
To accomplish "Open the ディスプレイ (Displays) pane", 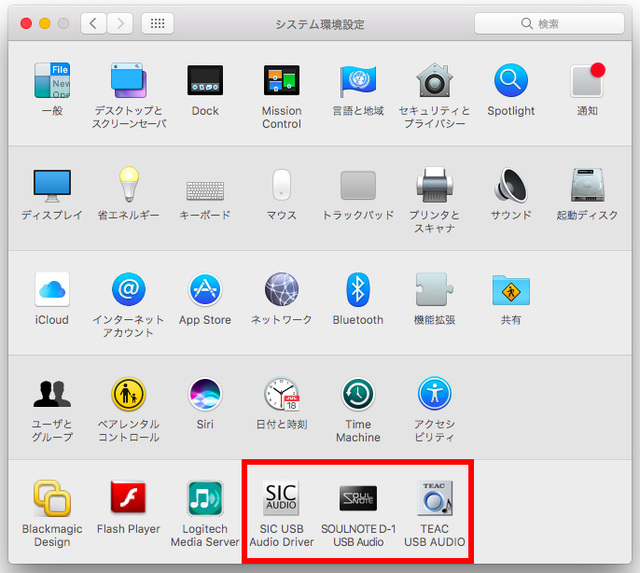I will click(52, 186).
